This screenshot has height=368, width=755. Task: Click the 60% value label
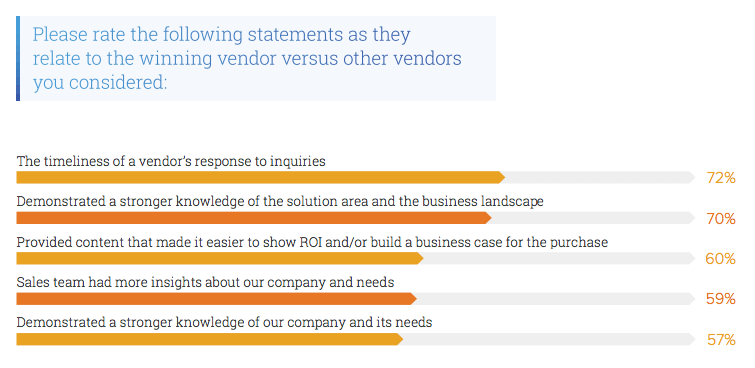tap(720, 259)
